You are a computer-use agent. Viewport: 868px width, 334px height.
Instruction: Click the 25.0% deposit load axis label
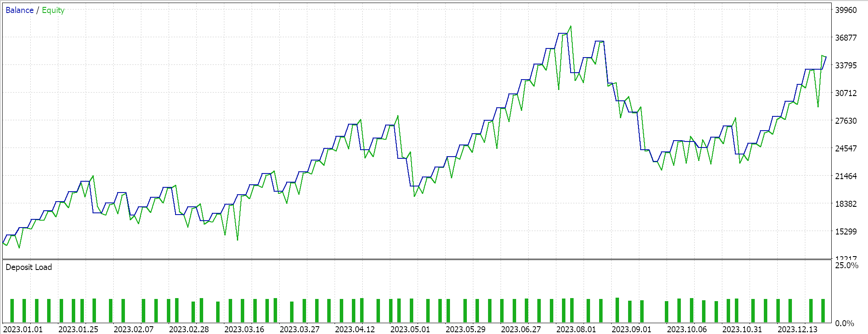(847, 265)
